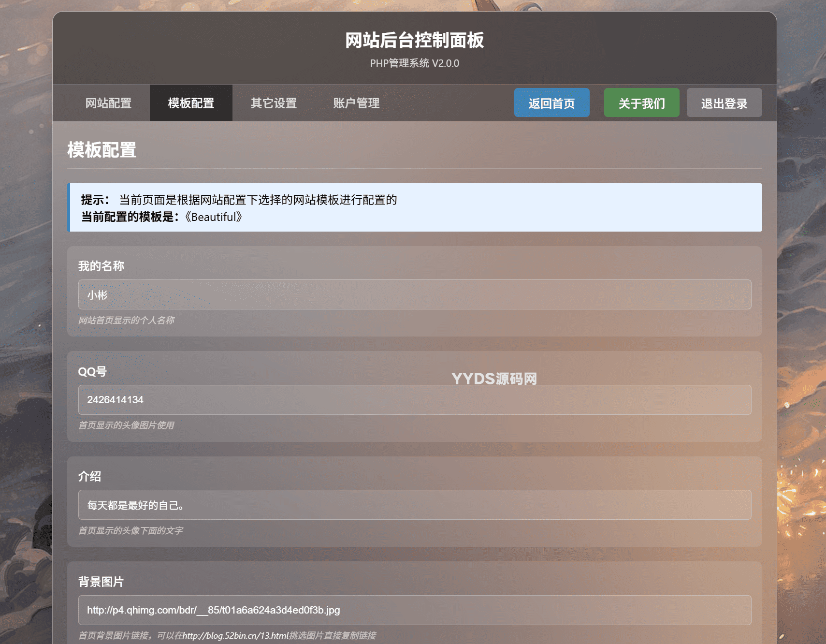The width and height of the screenshot is (826, 644).
Task: Switch to the 网站配置 tab
Action: 108,102
